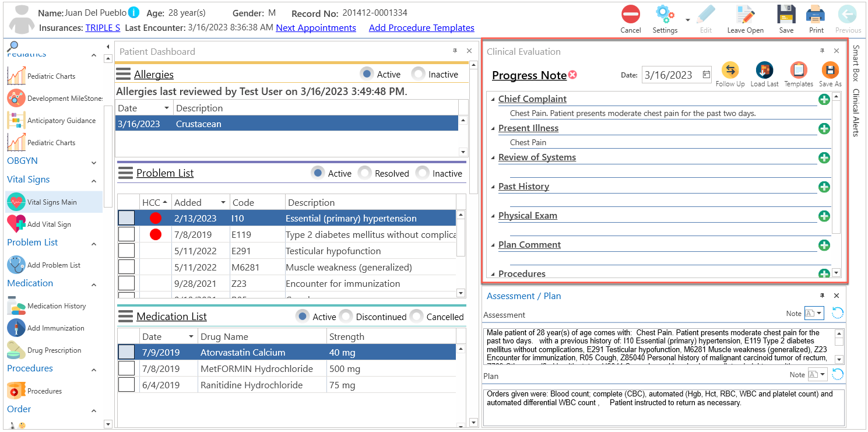Screen dimensions: 868x432
Task: Click Add Procedure Templates
Action: point(421,27)
